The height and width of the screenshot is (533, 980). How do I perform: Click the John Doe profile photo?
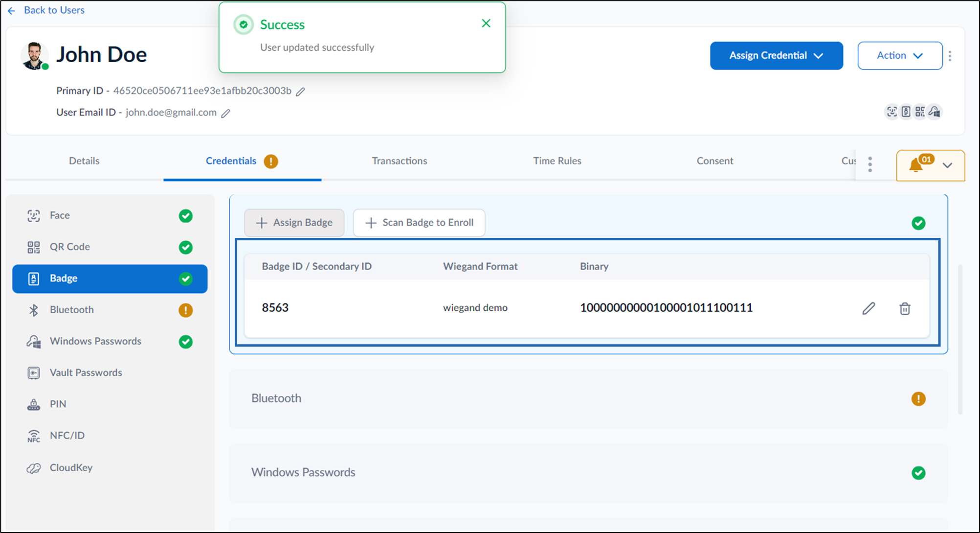[34, 55]
